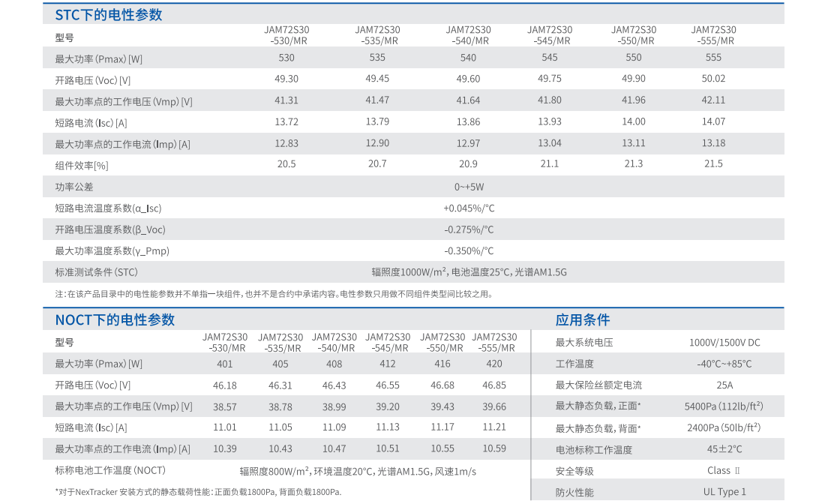Screen dimensions: 828x504
Task: Select the NOCT Imp value '10.59'
Action: pos(494,449)
